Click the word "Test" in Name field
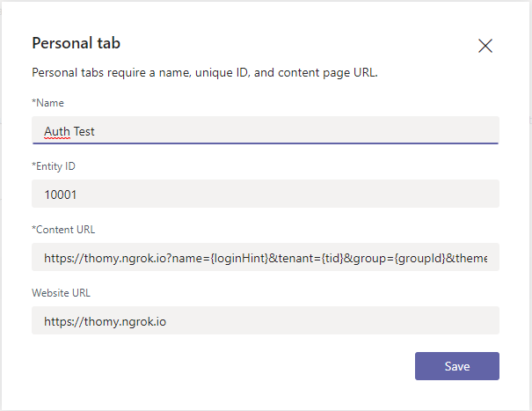The height and width of the screenshot is (411, 532). 84,131
